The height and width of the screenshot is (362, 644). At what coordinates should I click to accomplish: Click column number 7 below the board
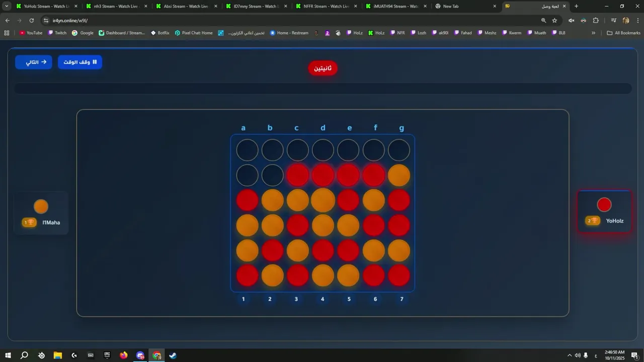coord(401,299)
